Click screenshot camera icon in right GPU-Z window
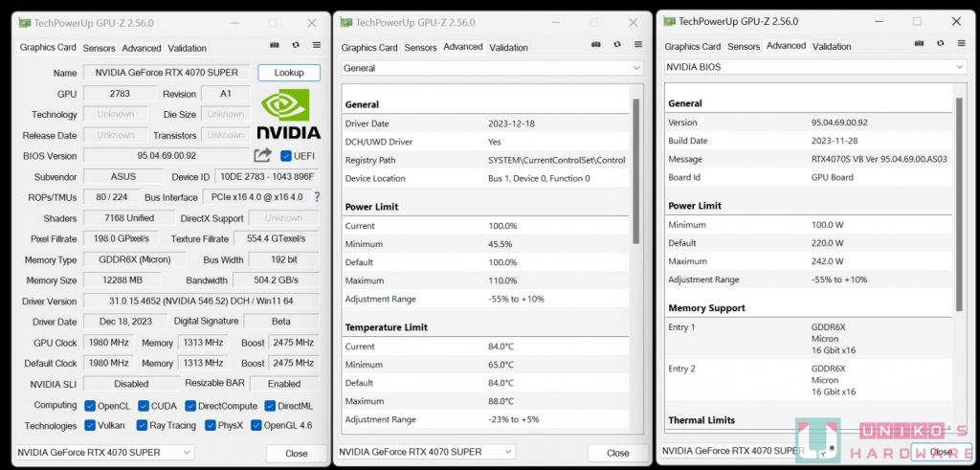Image resolution: width=980 pixels, height=470 pixels. coord(919,43)
